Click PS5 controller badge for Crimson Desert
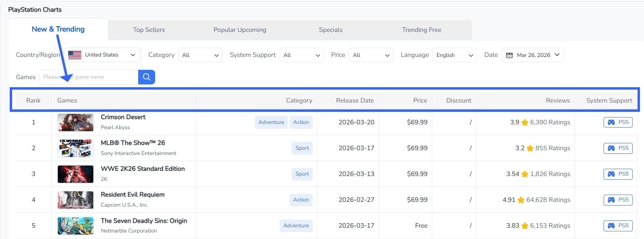644x239 pixels. tap(618, 122)
